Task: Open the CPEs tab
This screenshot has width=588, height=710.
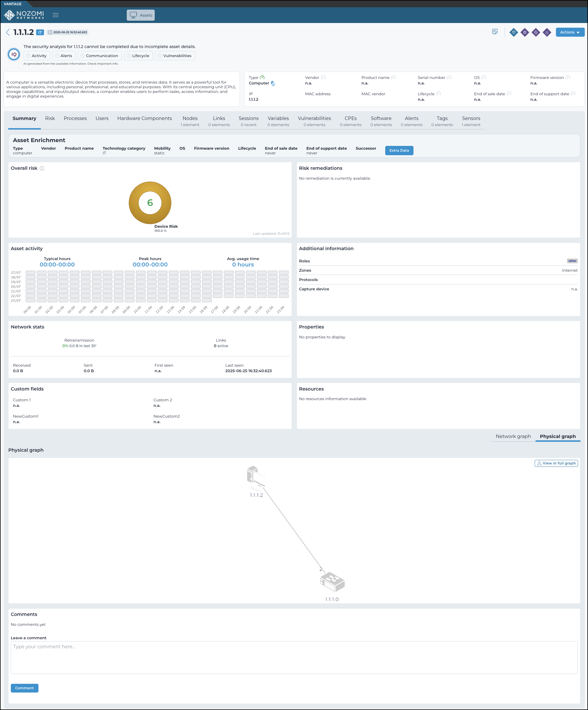Action: pos(351,121)
